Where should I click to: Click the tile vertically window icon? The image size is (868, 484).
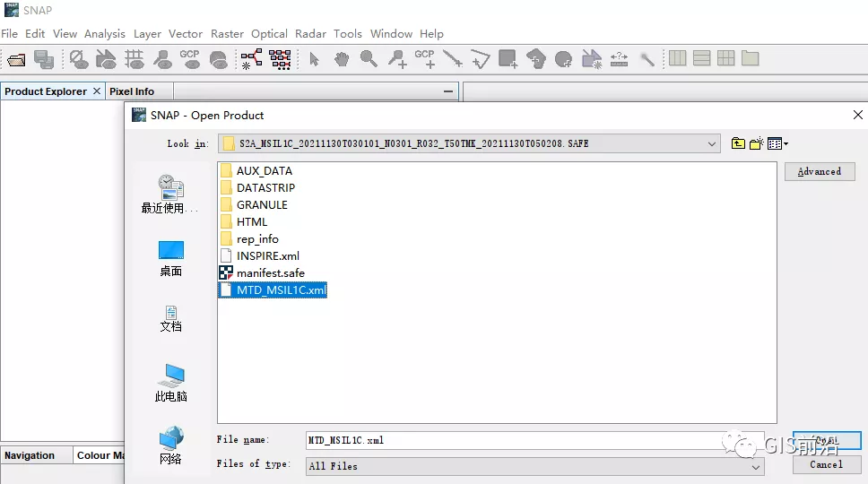click(702, 58)
